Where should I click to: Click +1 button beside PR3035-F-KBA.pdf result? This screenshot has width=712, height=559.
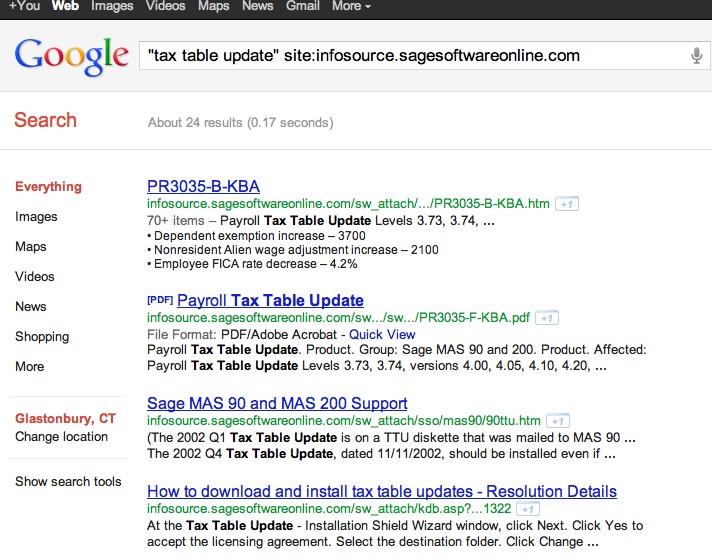[547, 318]
